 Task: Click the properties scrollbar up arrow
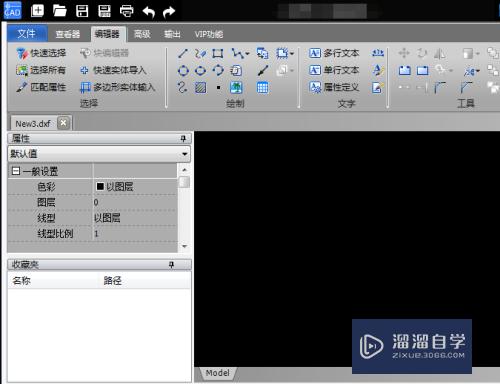[x=184, y=170]
